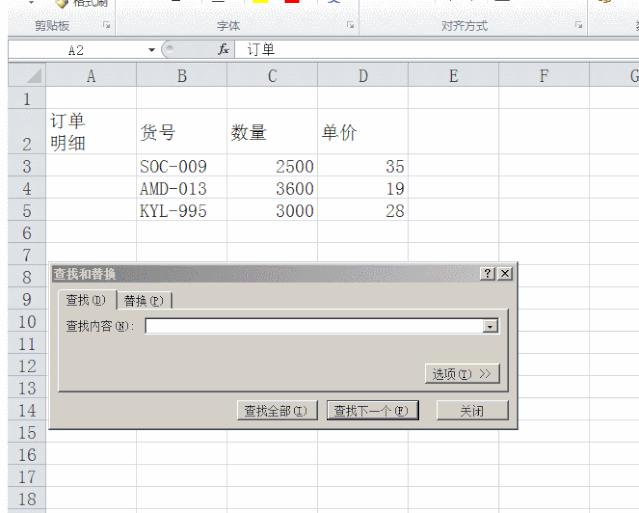Select column E header
The height and width of the screenshot is (513, 639).
[453, 75]
